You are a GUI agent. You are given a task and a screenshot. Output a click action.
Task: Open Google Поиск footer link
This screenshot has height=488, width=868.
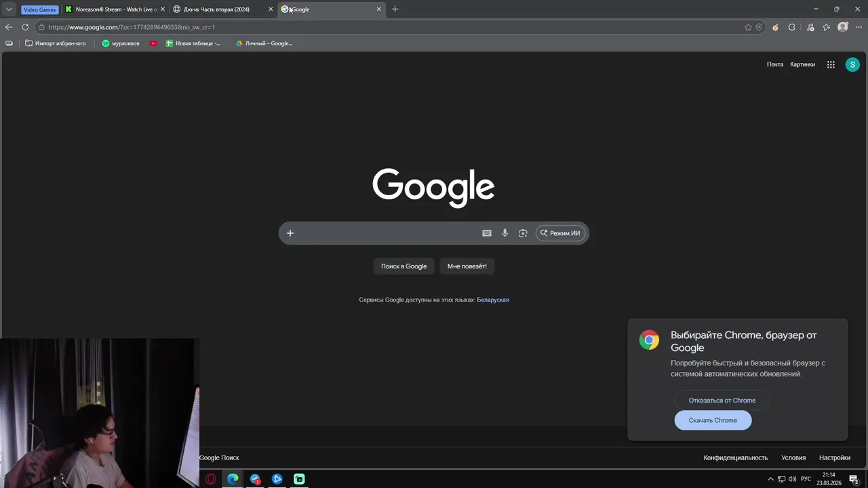click(219, 457)
